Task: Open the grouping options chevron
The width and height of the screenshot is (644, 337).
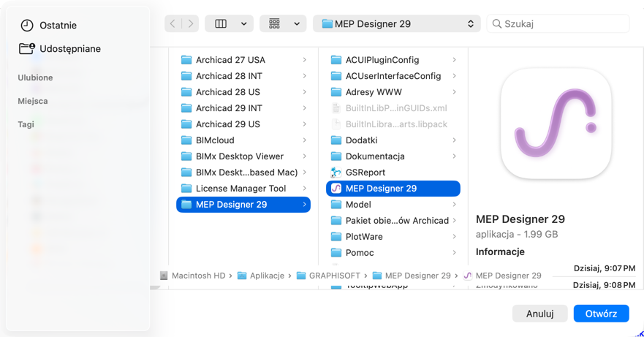Action: 297,24
